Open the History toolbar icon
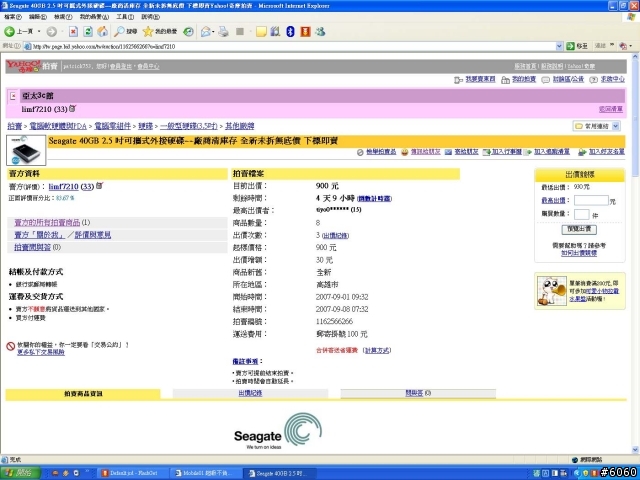 tap(188, 31)
